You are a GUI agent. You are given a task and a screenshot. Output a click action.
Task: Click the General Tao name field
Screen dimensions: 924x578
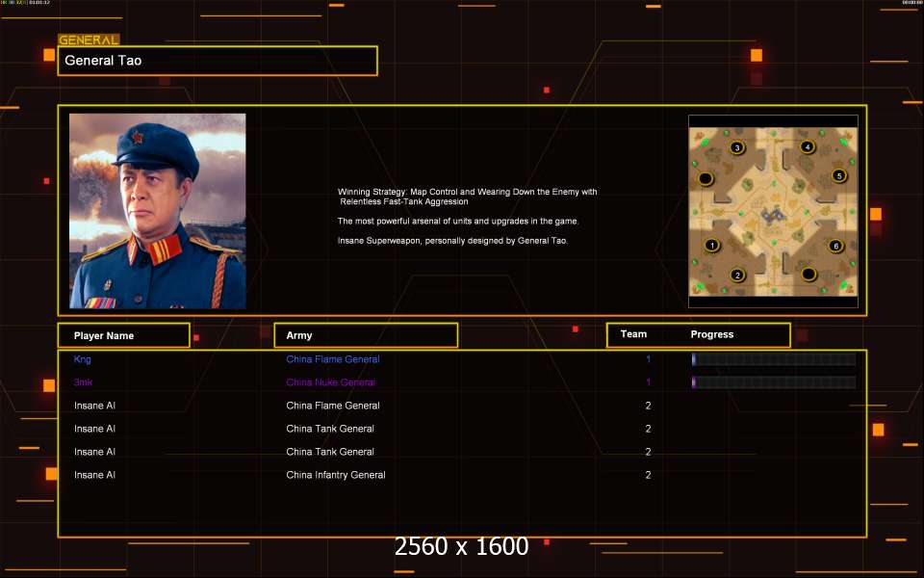pos(218,61)
